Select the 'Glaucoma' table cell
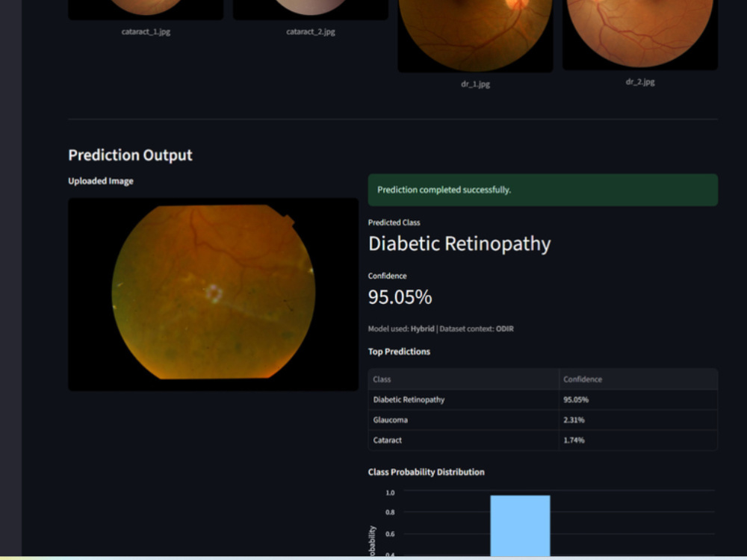747x560 pixels. coord(463,420)
